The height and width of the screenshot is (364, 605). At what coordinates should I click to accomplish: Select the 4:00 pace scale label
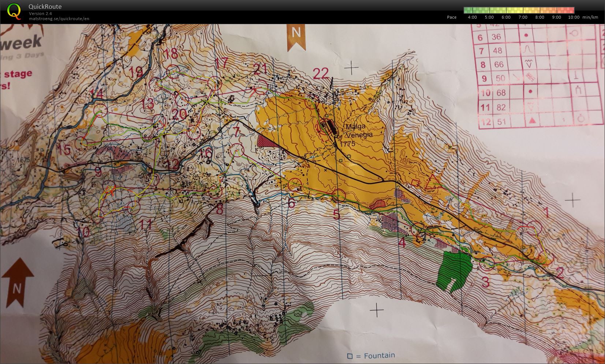(472, 17)
